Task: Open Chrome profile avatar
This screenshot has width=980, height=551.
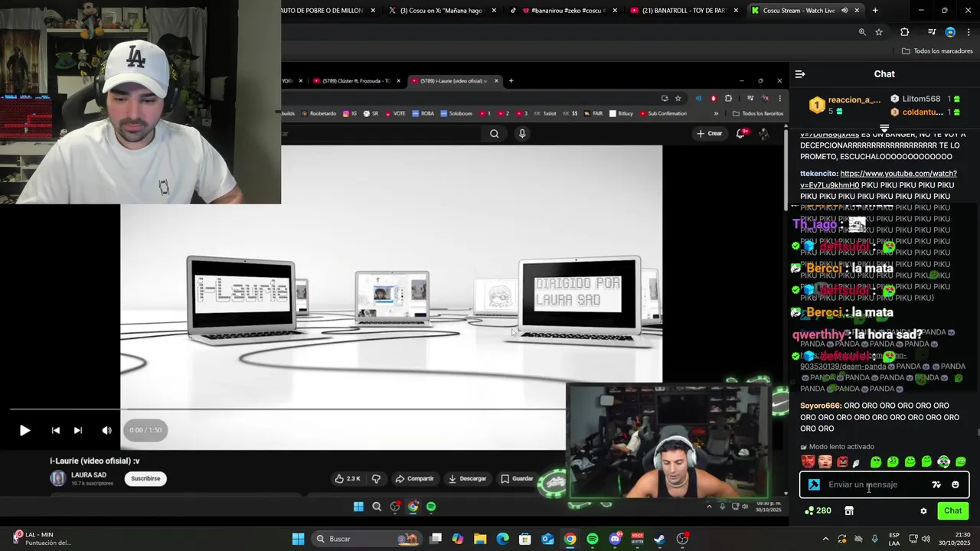Action: tap(950, 32)
